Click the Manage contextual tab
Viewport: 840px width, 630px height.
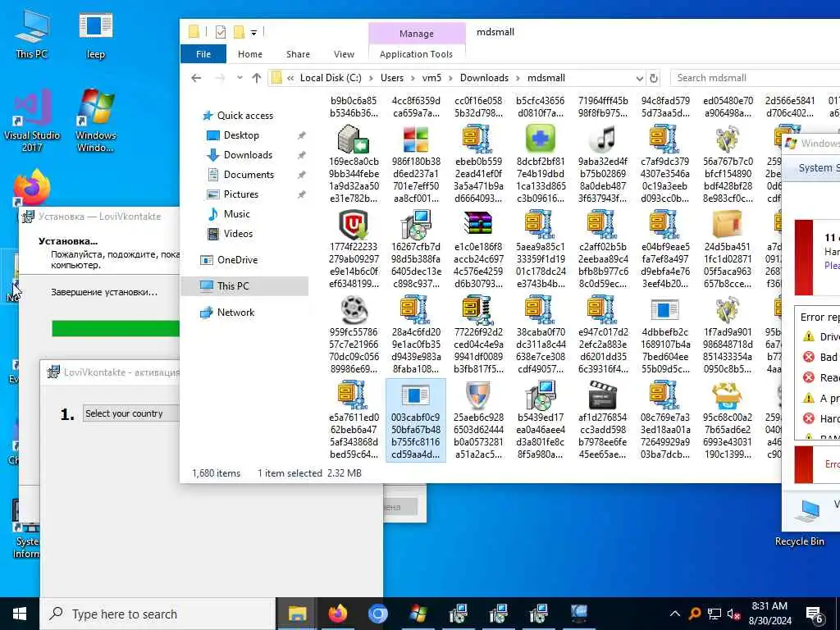click(x=416, y=33)
